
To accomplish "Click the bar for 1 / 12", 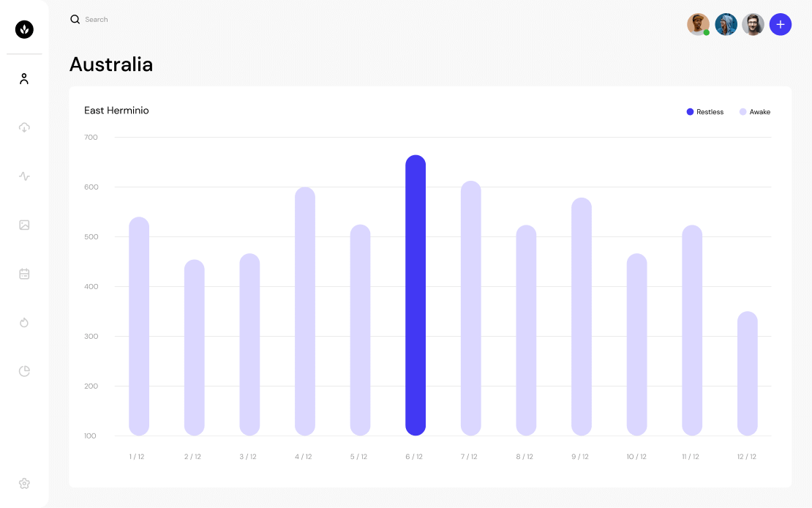I will click(139, 326).
